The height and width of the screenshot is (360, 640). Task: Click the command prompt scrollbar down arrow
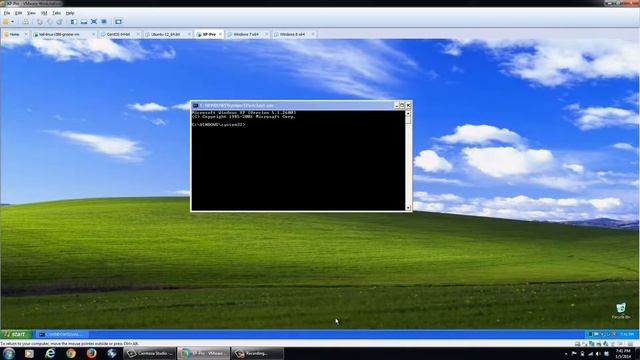408,208
